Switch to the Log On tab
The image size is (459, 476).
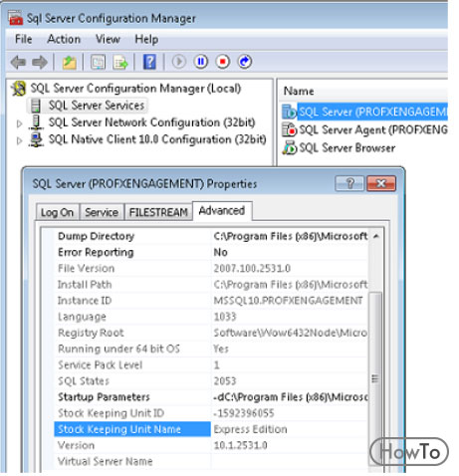pos(57,212)
